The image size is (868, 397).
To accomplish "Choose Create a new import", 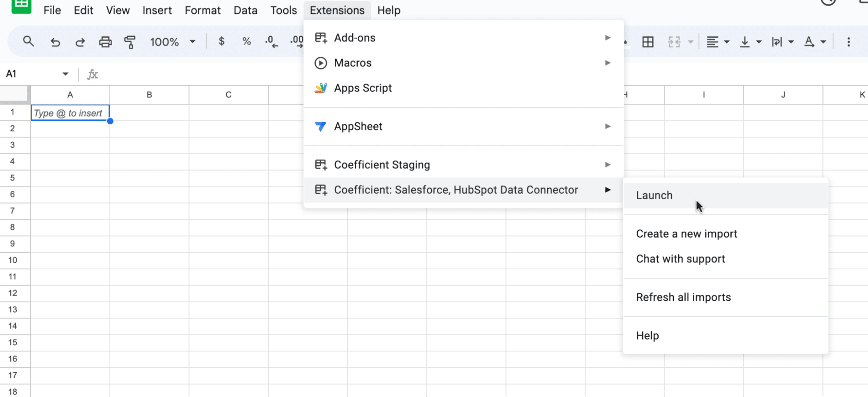I will pyautogui.click(x=725, y=234).
